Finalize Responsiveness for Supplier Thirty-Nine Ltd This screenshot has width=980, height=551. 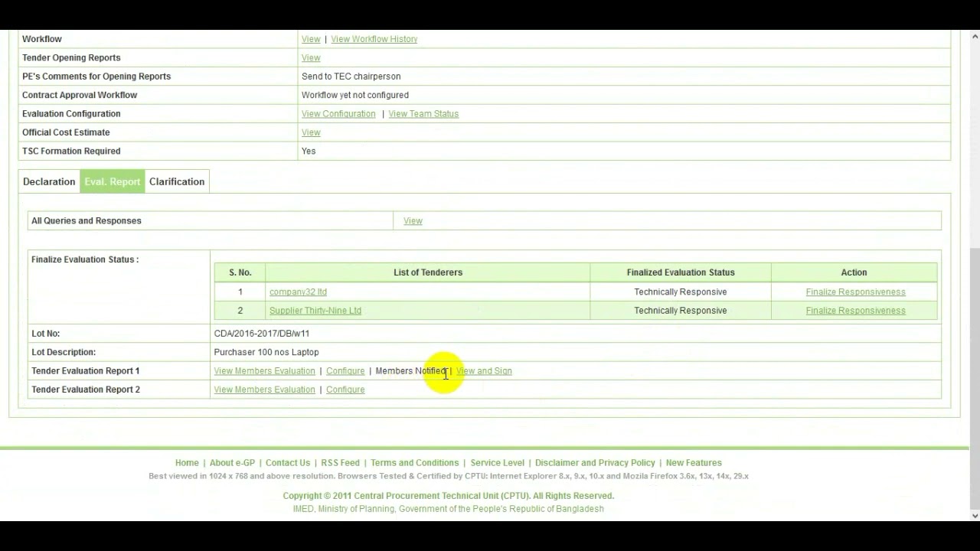pyautogui.click(x=855, y=311)
